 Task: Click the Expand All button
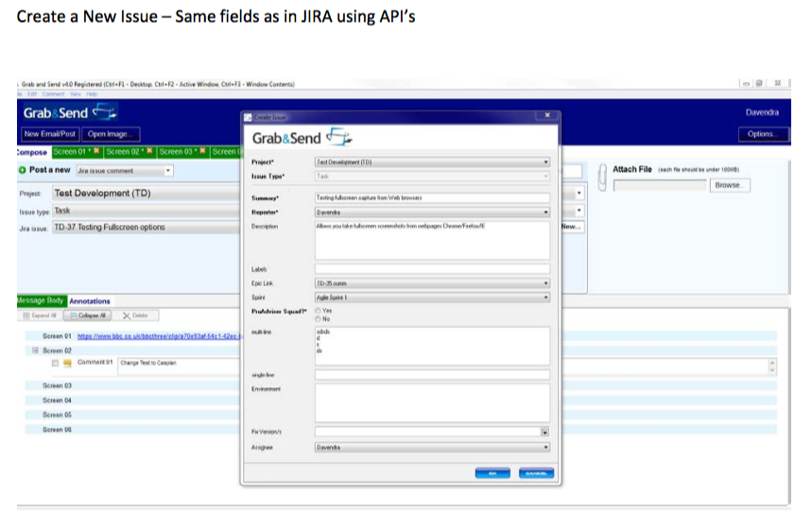(x=40, y=315)
